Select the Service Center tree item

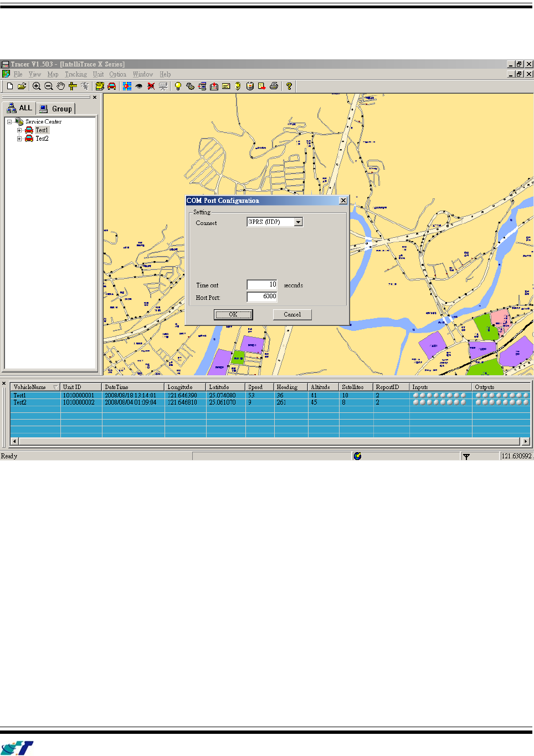click(43, 122)
